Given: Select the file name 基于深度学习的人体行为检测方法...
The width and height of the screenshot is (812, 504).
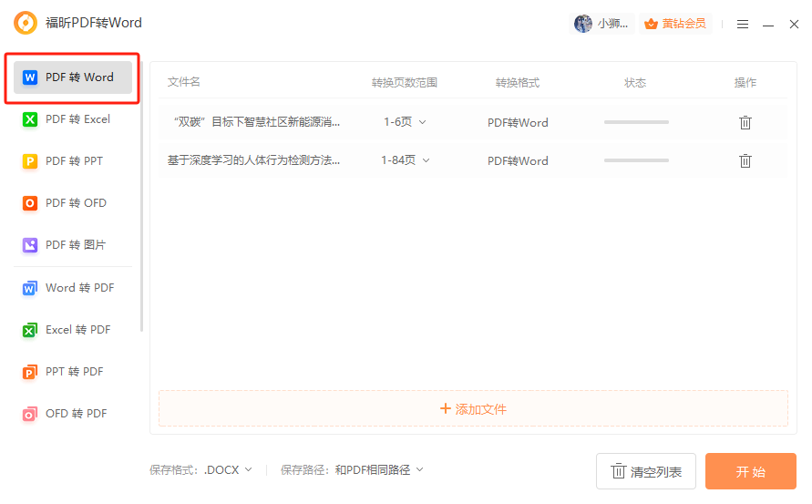Looking at the screenshot, I should pos(253,160).
